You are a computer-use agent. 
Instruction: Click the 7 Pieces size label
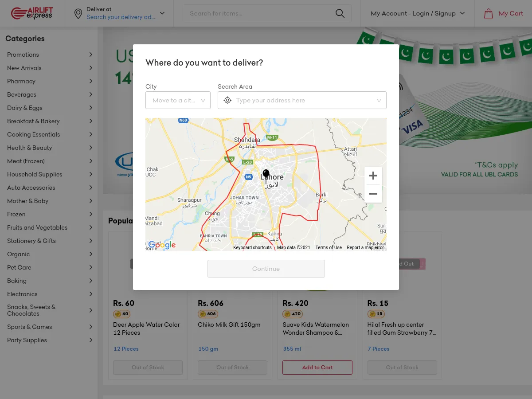[x=378, y=349]
